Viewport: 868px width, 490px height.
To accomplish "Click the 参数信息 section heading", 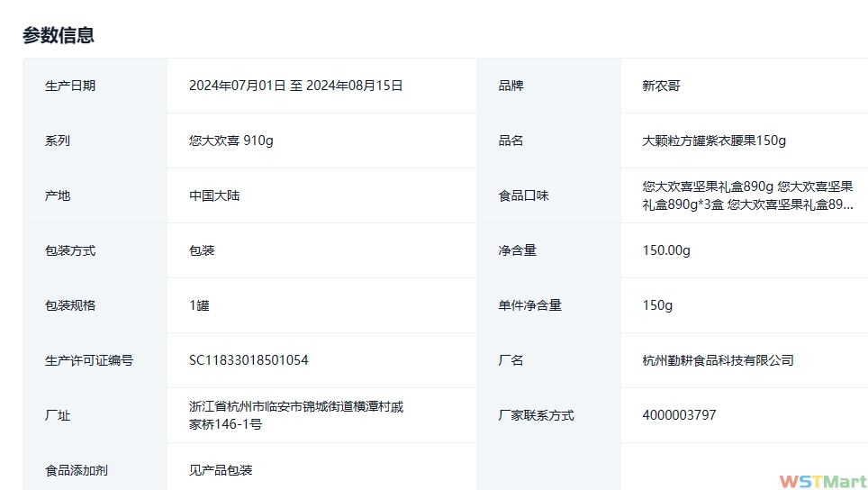I will pos(59,35).
